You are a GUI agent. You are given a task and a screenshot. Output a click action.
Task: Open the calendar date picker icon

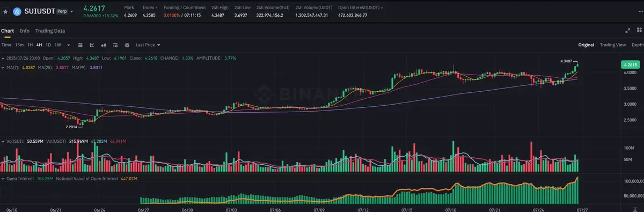tap(80, 45)
